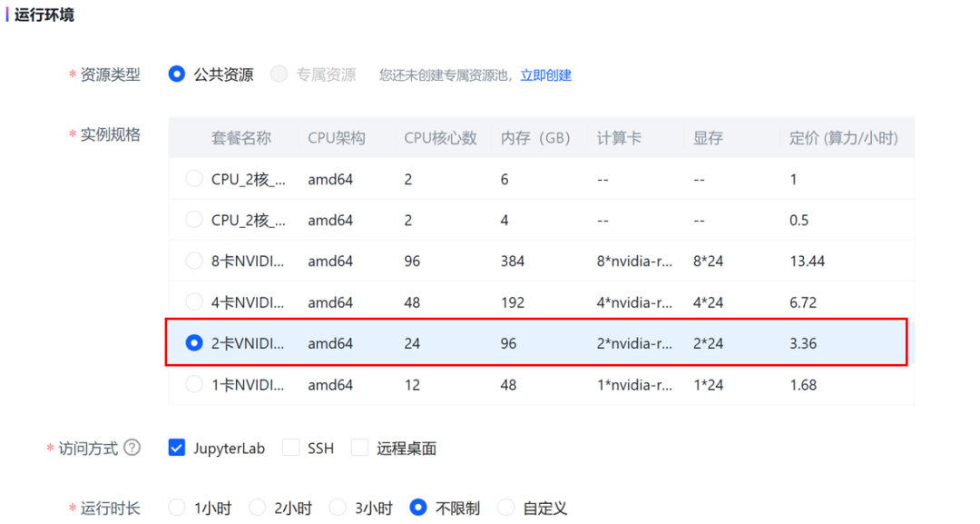Viewport: 980px width, 524px height.
Task: Click the 定价 (算力/小时) column header
Action: pyautogui.click(x=845, y=137)
